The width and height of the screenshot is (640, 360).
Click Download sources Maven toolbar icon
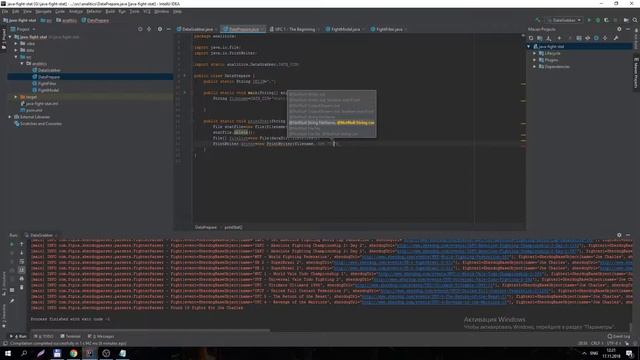point(548,38)
